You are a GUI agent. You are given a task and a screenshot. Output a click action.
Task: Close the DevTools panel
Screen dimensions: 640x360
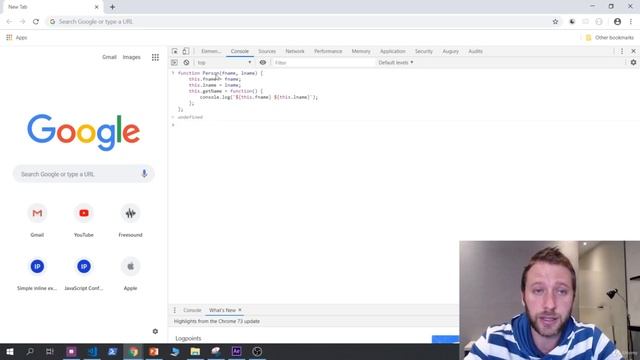click(633, 51)
